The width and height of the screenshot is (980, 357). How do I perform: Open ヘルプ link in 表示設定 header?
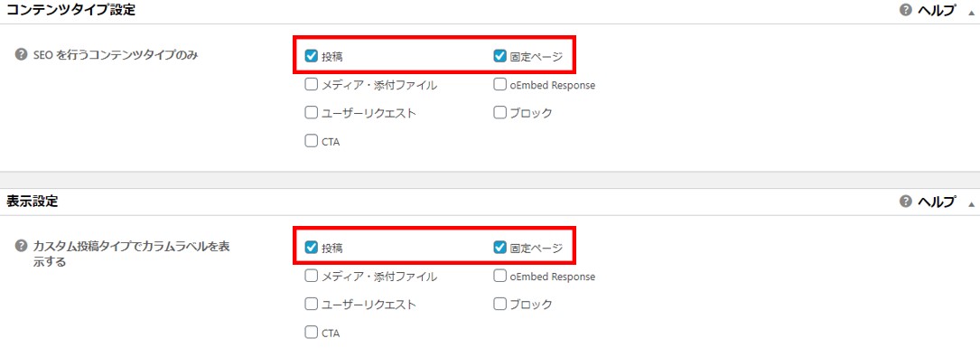pos(937,202)
